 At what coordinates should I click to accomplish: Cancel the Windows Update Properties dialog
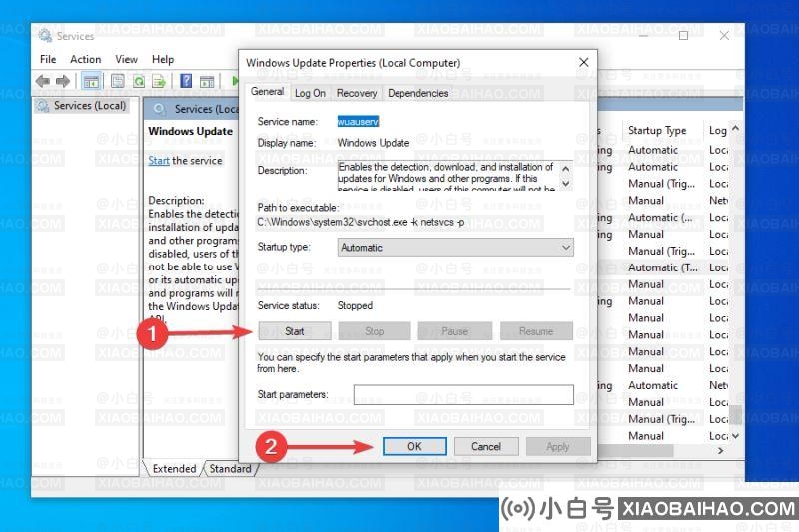[486, 446]
